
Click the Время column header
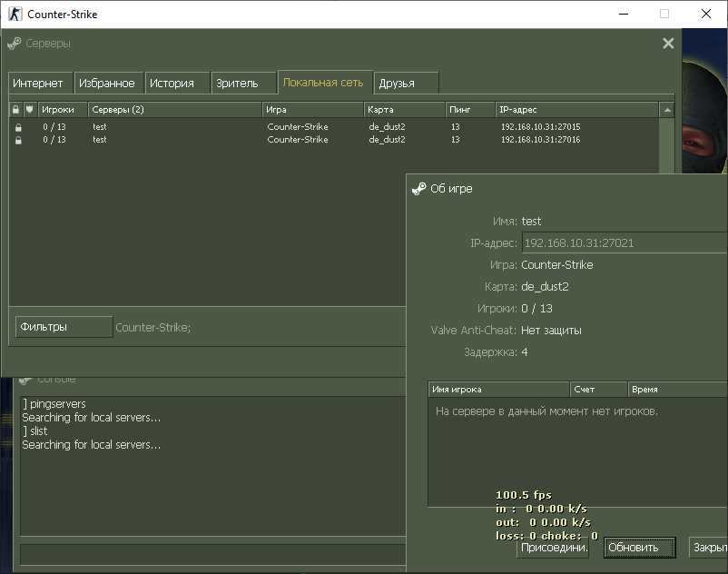pos(678,389)
